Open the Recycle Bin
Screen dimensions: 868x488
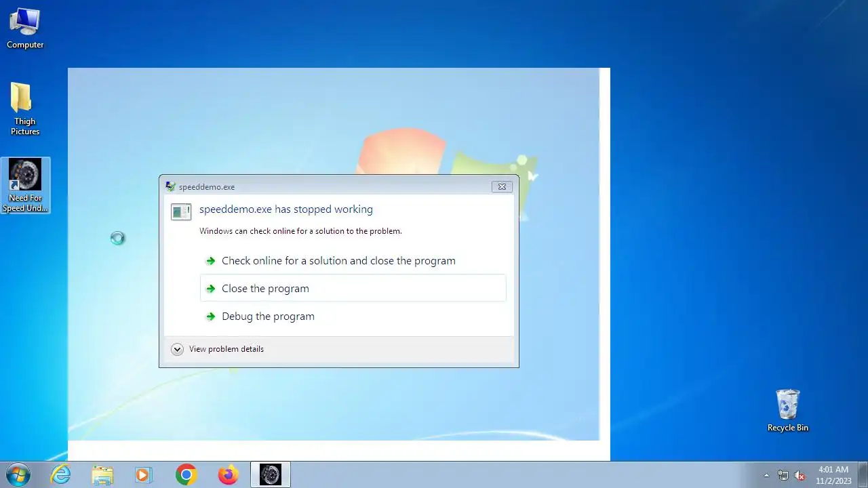(x=787, y=410)
